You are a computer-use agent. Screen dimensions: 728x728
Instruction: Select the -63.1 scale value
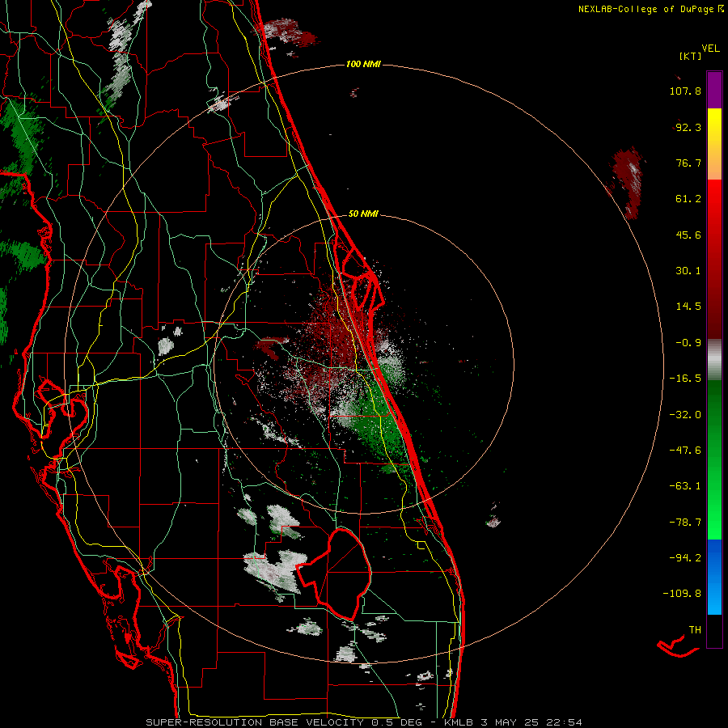pos(685,486)
